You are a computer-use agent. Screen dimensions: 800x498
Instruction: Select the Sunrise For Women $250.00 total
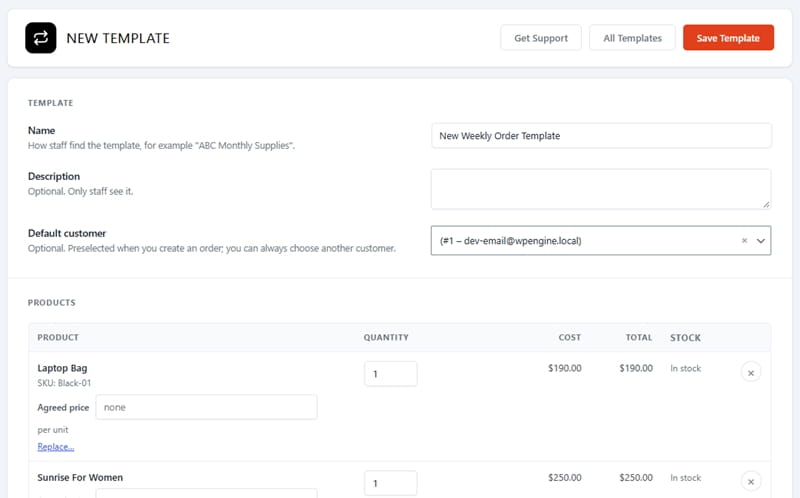tap(636, 478)
